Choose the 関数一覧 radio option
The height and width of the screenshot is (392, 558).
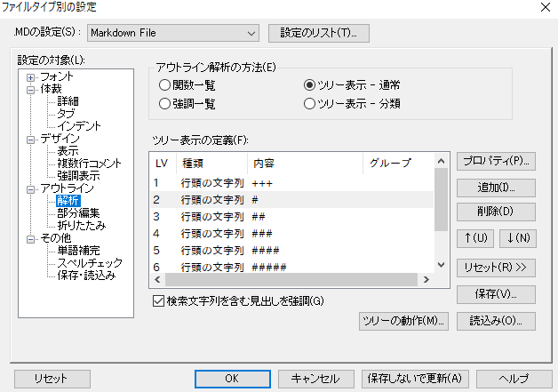click(x=187, y=85)
